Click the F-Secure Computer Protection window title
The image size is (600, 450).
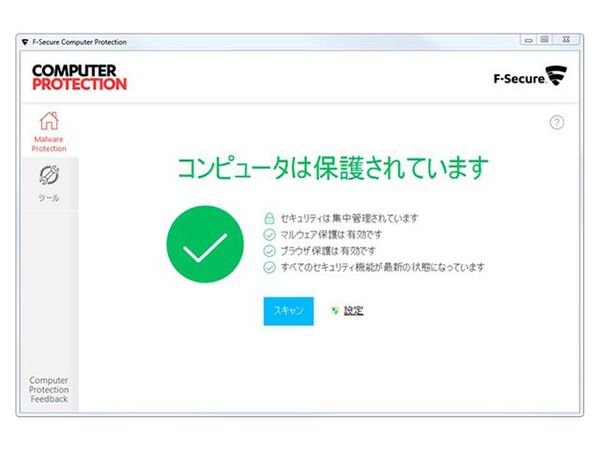pyautogui.click(x=80, y=42)
